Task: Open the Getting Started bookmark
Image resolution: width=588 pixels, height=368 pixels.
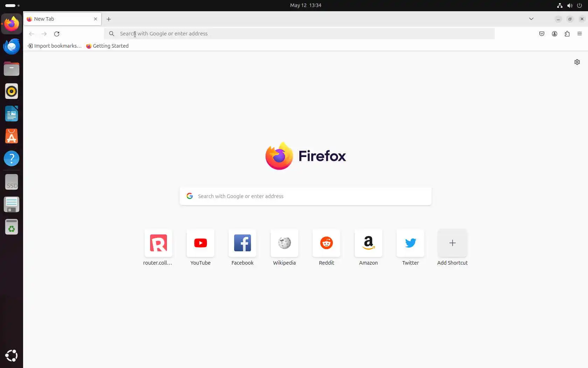Action: (x=107, y=46)
